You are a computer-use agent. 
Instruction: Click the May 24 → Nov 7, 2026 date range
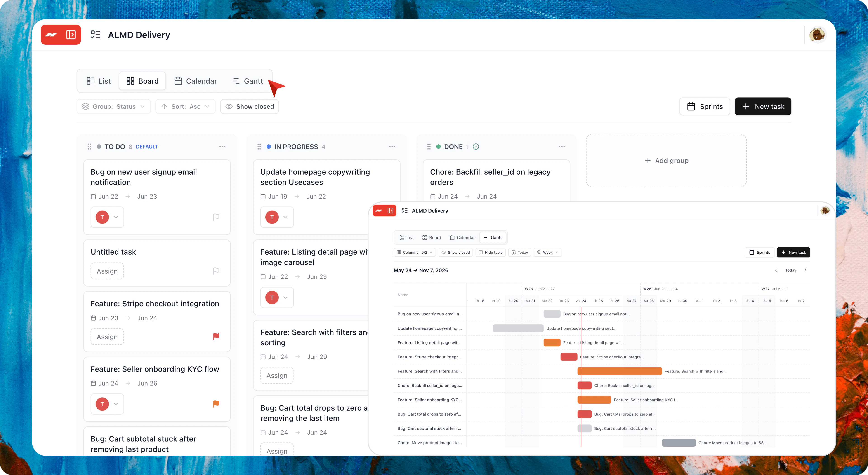coord(421,270)
